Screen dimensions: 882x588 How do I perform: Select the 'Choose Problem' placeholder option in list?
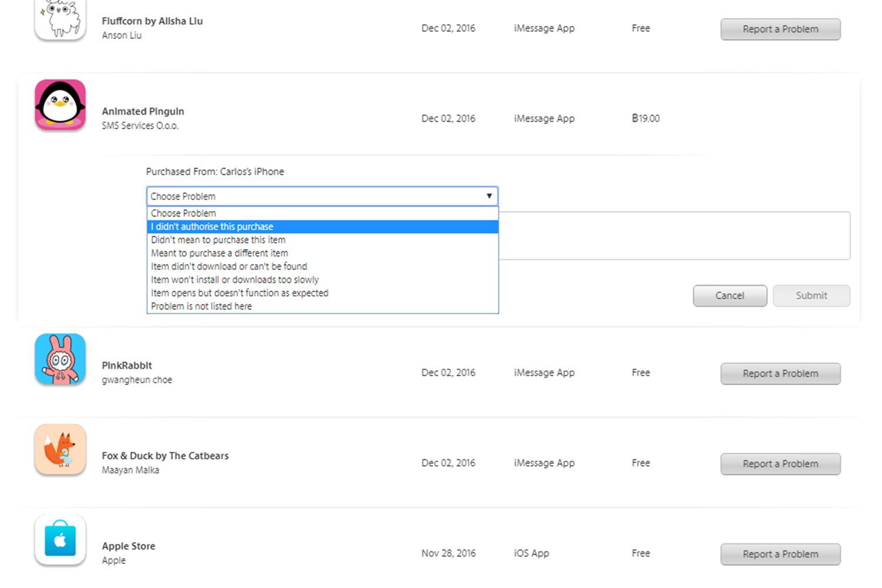coord(322,213)
